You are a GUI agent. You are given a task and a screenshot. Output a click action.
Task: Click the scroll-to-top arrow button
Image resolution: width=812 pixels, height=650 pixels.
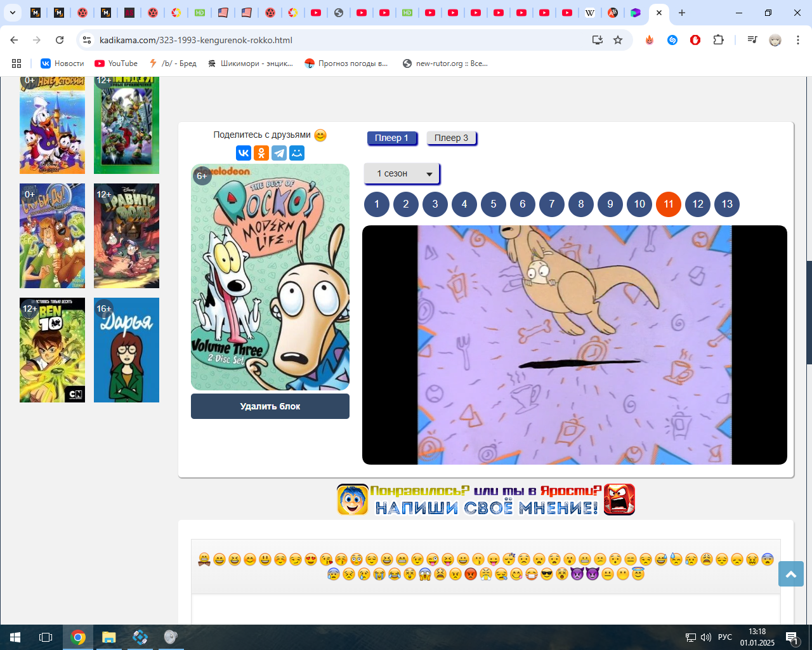791,574
